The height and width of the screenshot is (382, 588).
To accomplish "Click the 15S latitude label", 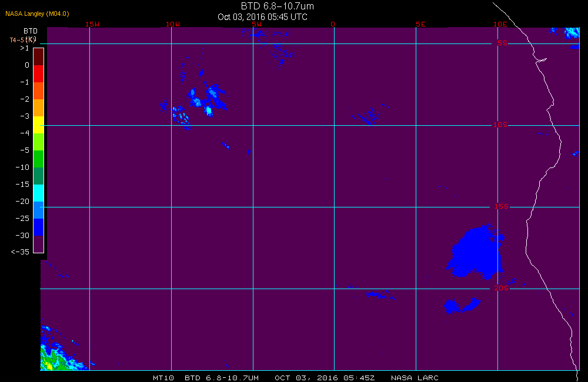I will point(501,206).
